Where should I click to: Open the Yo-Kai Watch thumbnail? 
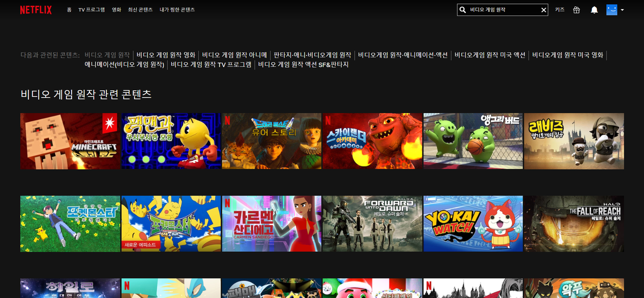coord(472,224)
